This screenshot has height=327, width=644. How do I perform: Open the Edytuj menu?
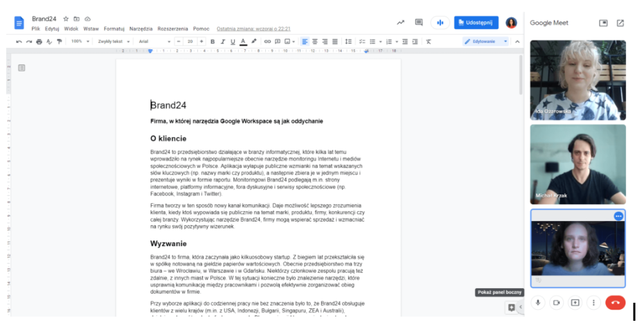coord(52,29)
